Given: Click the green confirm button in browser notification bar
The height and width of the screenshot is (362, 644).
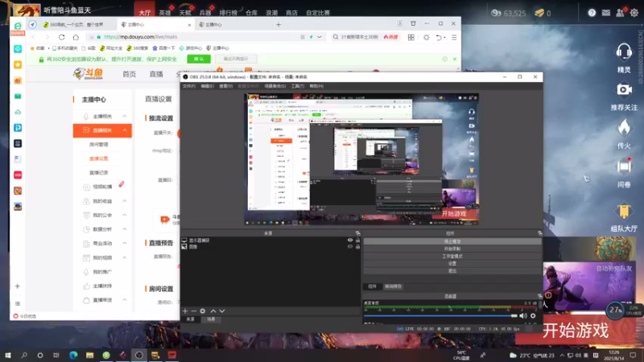Looking at the screenshot, I should 199,59.
